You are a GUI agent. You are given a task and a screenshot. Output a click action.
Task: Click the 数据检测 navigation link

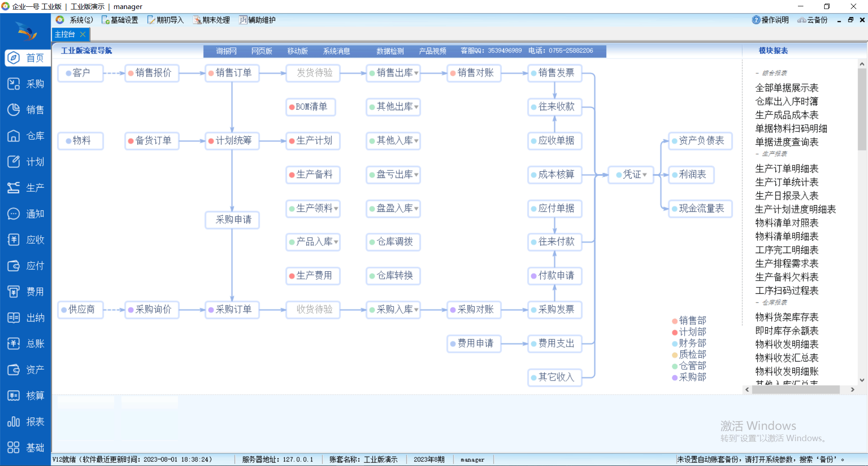pos(390,51)
